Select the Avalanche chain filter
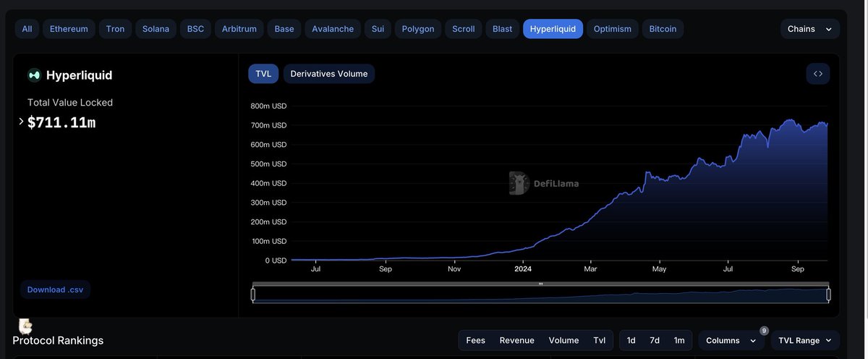The image size is (868, 359). pyautogui.click(x=333, y=29)
